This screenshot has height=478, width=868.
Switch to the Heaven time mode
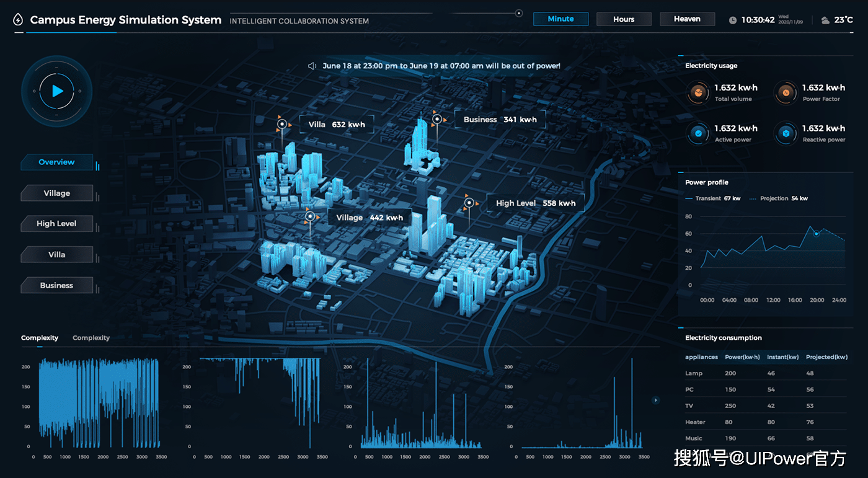point(687,19)
